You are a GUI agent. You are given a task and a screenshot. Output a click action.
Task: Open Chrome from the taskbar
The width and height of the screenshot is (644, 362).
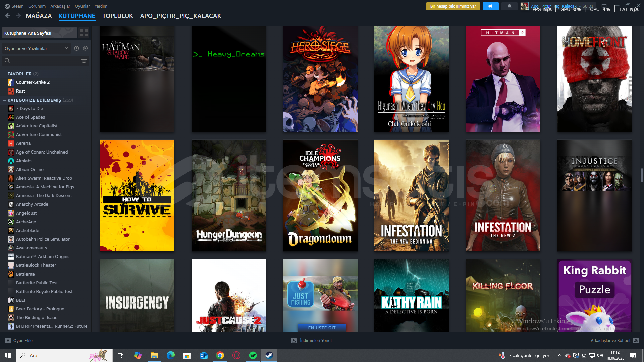pos(220,355)
